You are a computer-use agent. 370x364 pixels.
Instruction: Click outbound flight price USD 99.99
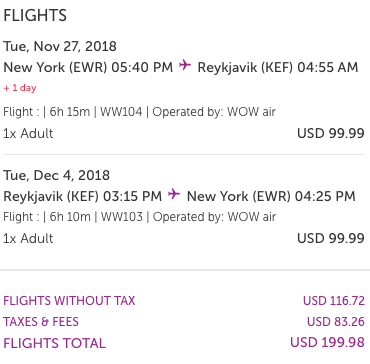click(331, 133)
